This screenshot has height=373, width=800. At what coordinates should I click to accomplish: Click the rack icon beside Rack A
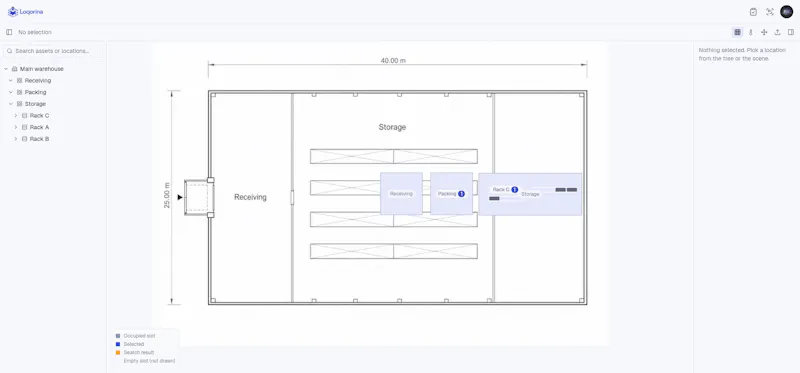(24, 128)
